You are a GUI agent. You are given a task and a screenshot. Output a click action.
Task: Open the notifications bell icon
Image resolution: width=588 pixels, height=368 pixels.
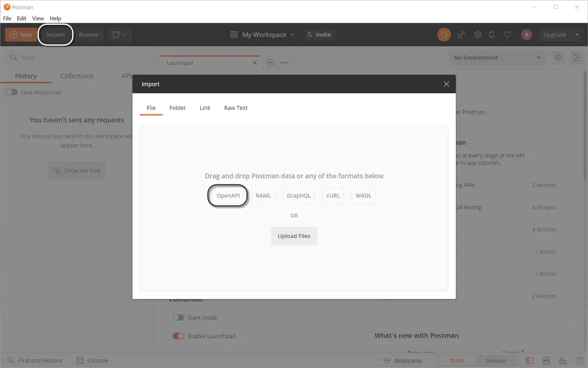click(492, 35)
